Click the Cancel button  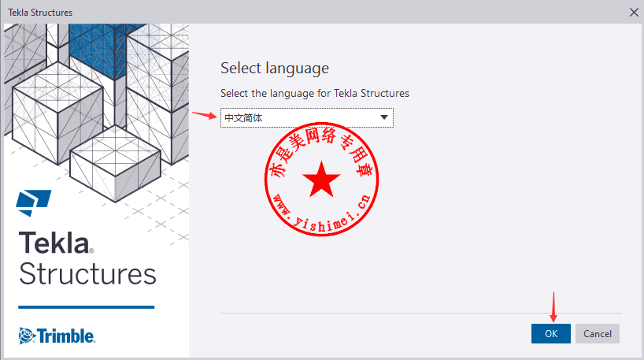pyautogui.click(x=598, y=333)
